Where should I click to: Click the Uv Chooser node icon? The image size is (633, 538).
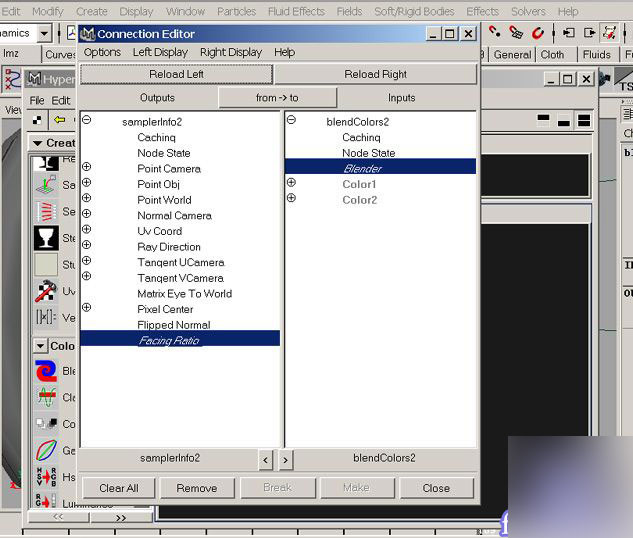pyautogui.click(x=46, y=291)
